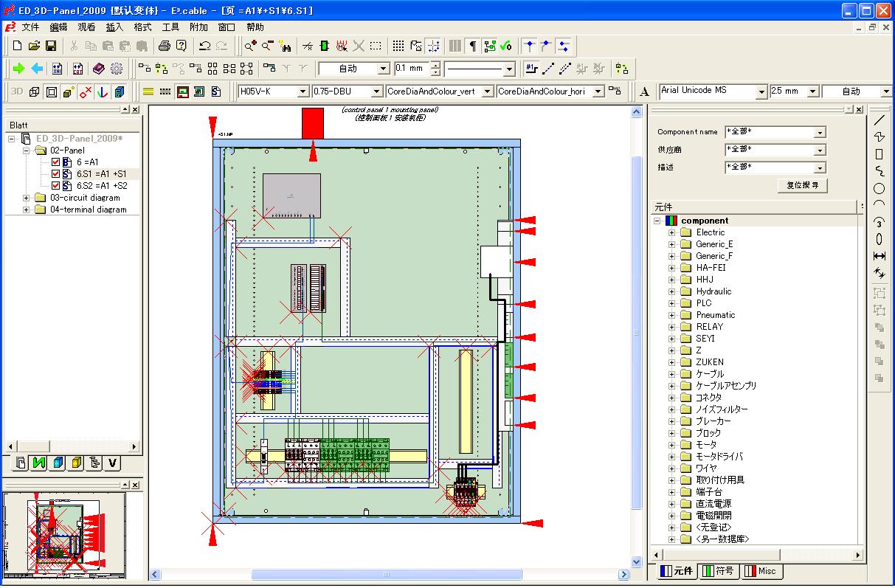Toggle the dot grid display icon
The image size is (895, 588).
[398, 46]
